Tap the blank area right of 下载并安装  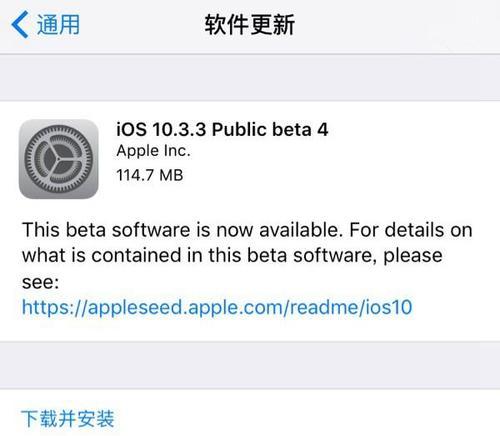pyautogui.click(x=307, y=419)
